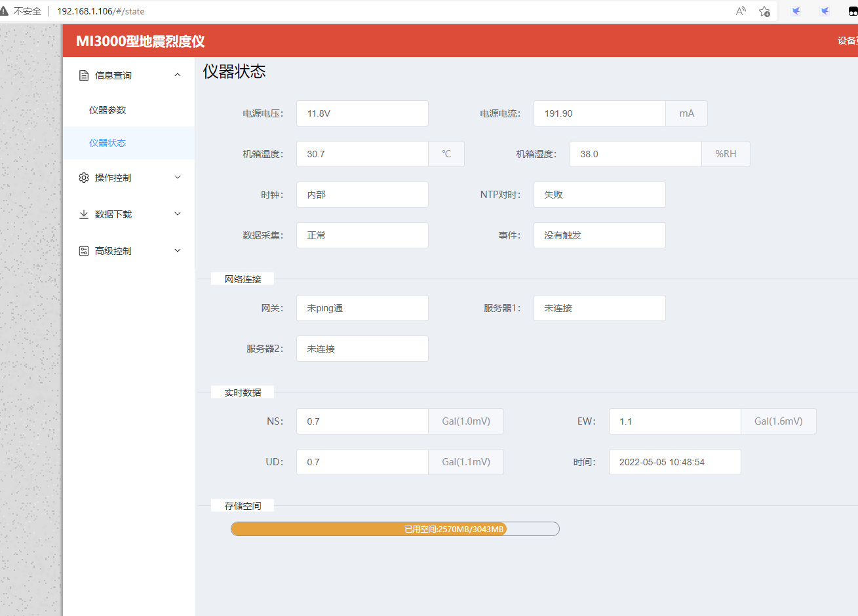
Task: Click the 时间 field showing 2022-05-05 10:48:54
Action: (x=675, y=462)
